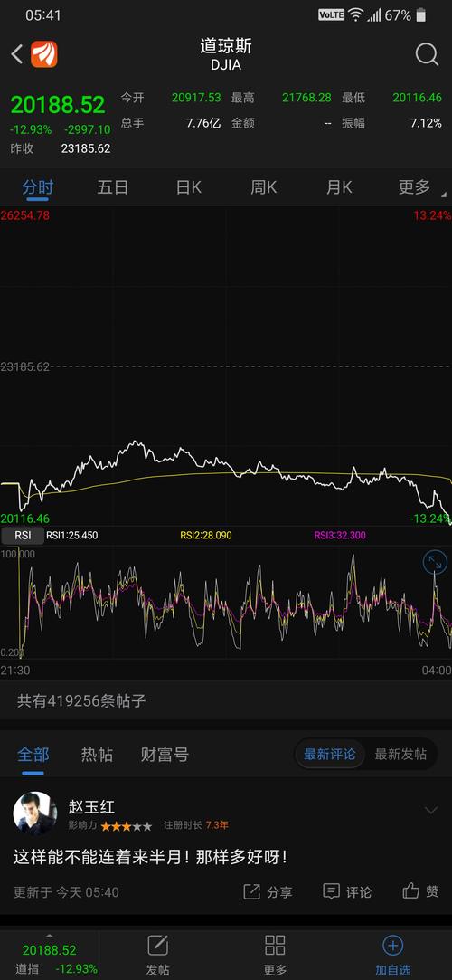This screenshot has width=452, height=980.
Task: Add to watchlist with 加自选 plus icon
Action: [392, 945]
